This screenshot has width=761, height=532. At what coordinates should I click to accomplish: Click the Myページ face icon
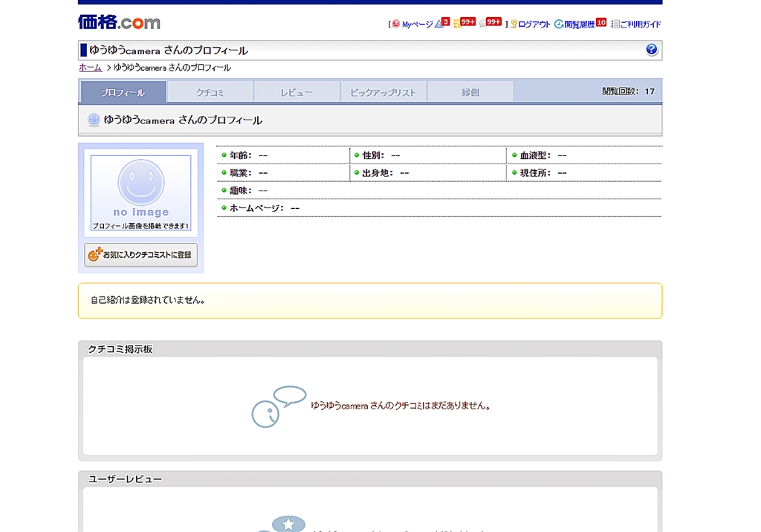tap(396, 24)
